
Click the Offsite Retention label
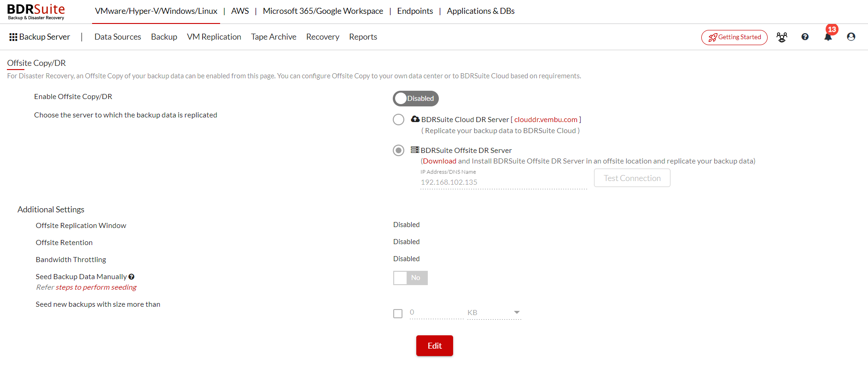64,243
